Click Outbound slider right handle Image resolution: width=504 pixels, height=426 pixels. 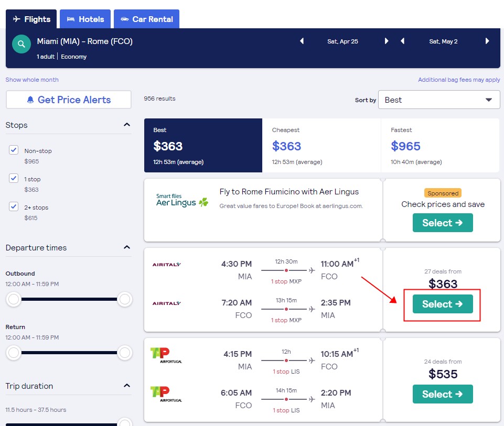pyautogui.click(x=125, y=299)
